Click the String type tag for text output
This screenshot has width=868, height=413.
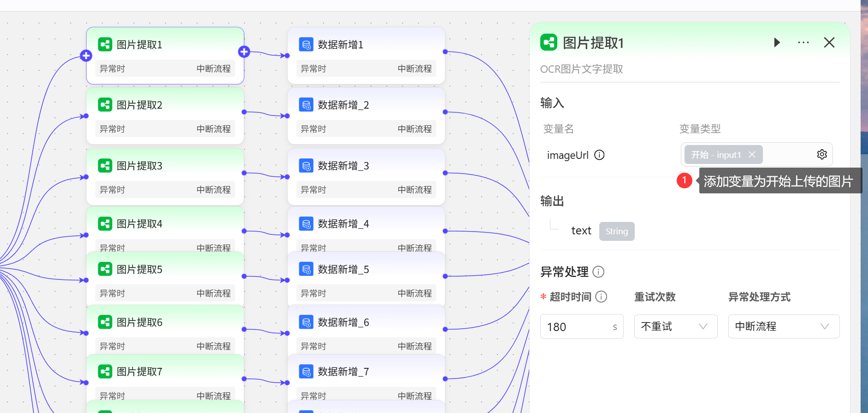616,232
